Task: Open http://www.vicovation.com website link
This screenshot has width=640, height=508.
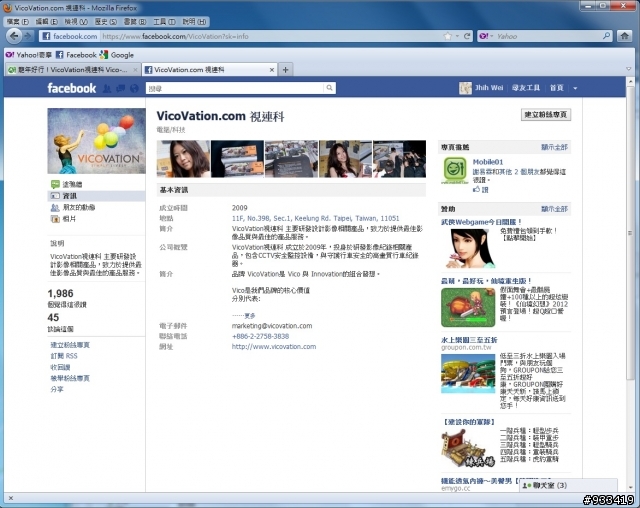Action: 274,346
